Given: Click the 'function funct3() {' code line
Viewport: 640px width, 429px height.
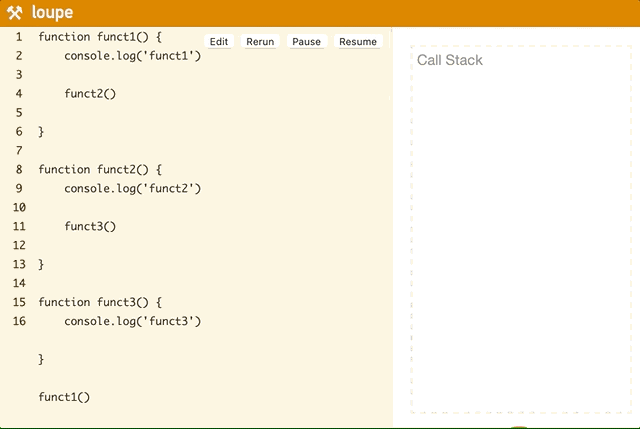Looking at the screenshot, I should click(100, 302).
